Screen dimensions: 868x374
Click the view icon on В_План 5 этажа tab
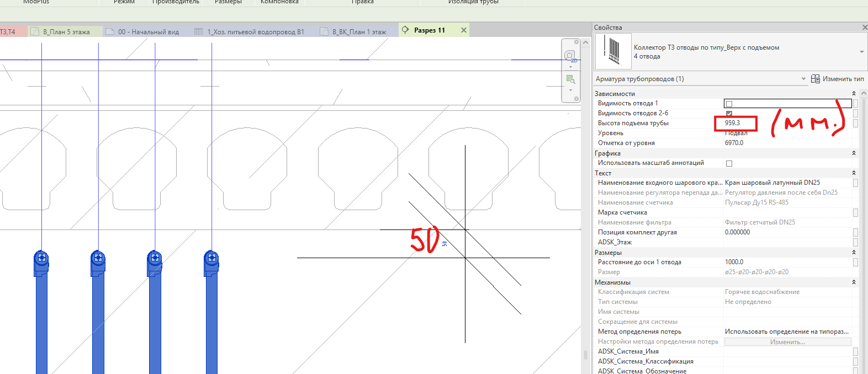point(35,32)
